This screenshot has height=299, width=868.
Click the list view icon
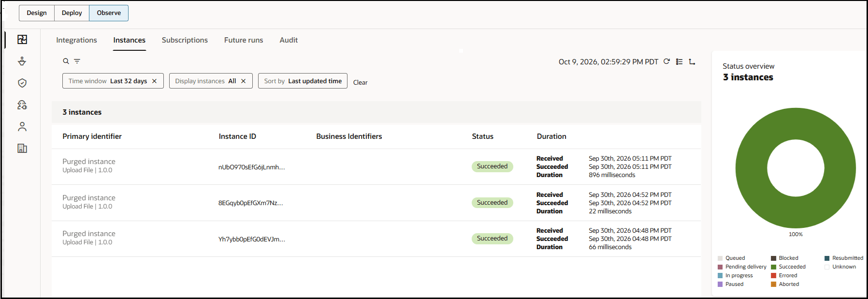point(679,61)
